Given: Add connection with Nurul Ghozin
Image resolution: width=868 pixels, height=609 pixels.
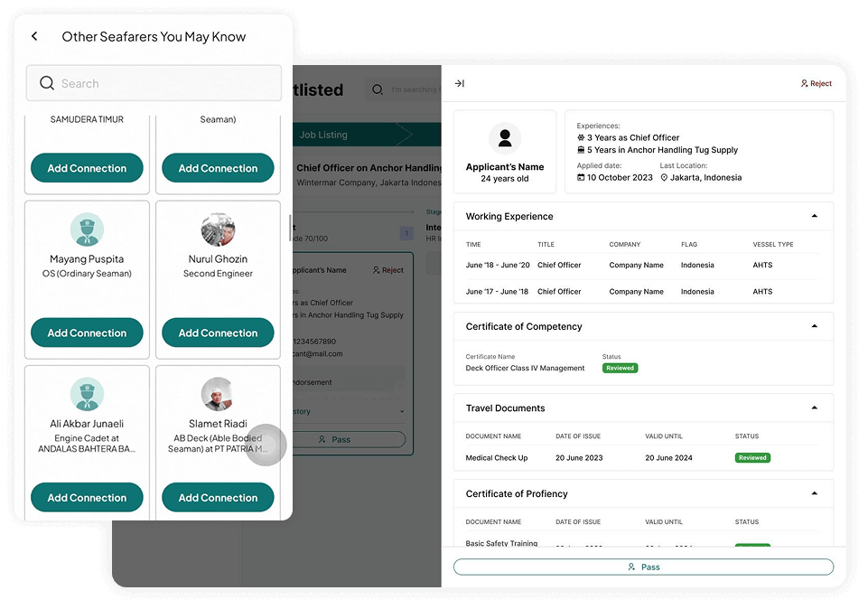Looking at the screenshot, I should [218, 333].
